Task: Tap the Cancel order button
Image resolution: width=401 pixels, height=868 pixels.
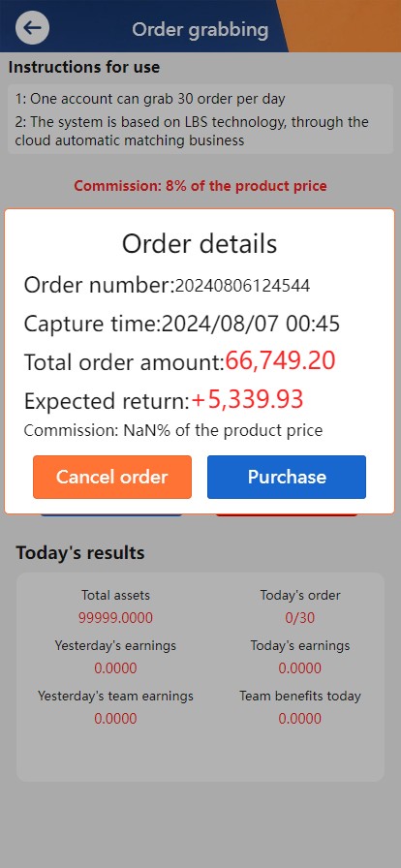Action: [112, 478]
